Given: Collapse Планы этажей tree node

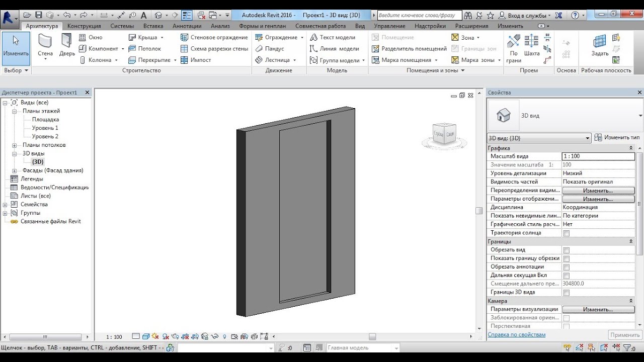Looking at the screenshot, I should [15, 111].
